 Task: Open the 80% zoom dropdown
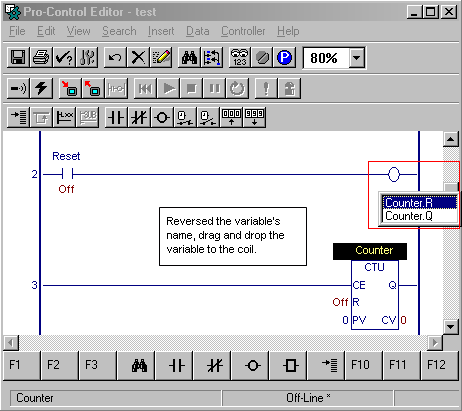(357, 58)
